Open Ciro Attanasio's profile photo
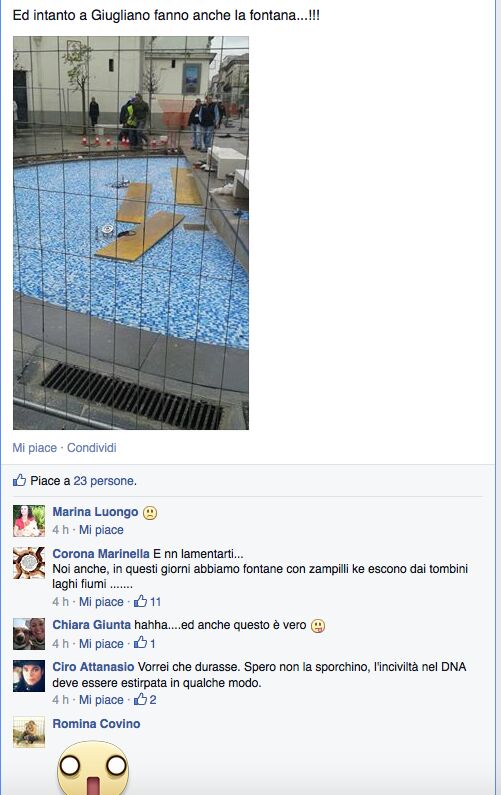501x795 pixels. coord(29,676)
